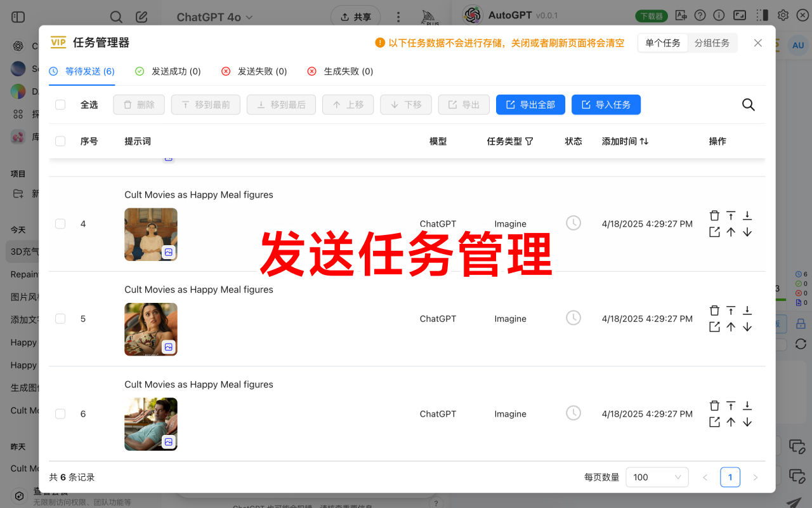Move task 5 to the top with the move-to-first icon

(731, 310)
